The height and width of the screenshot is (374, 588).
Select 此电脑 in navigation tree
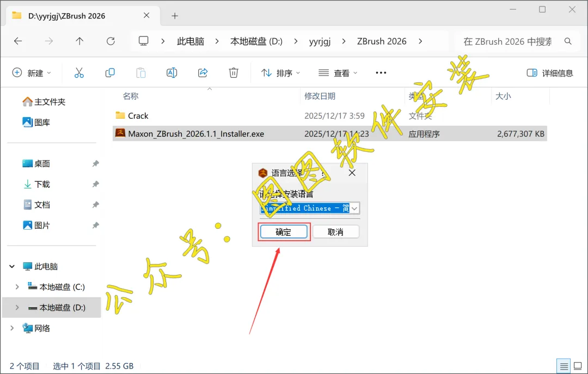coord(40,266)
